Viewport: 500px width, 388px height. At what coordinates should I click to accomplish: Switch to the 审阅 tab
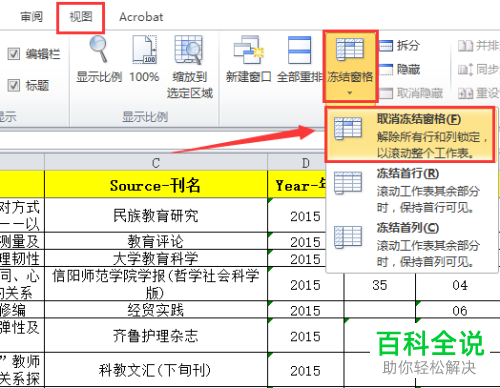tap(32, 17)
